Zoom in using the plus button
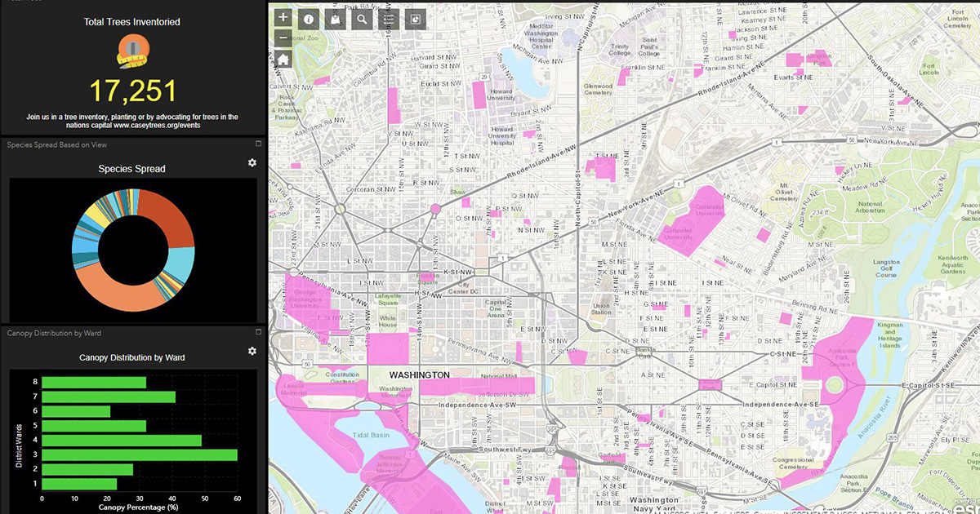 coord(283,17)
